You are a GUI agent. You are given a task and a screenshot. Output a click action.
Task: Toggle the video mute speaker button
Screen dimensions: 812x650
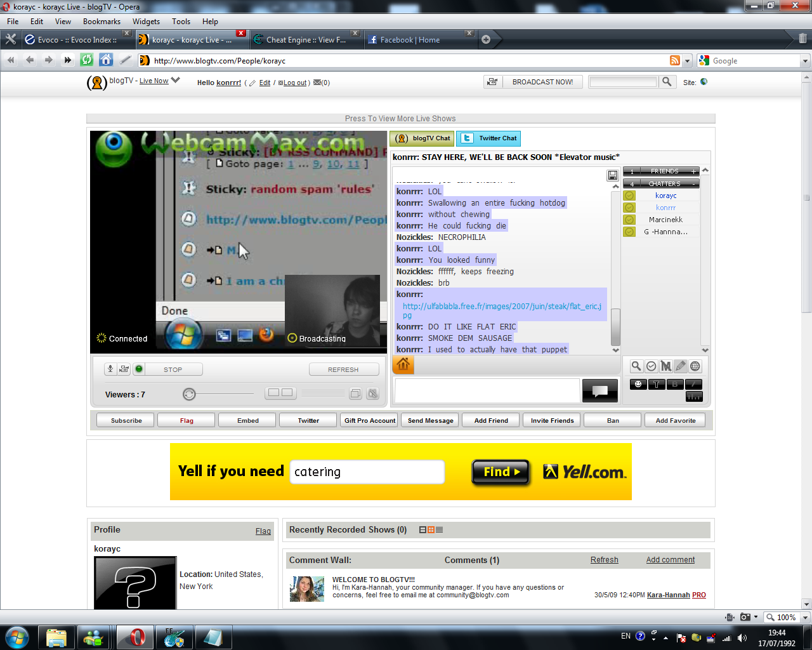coord(373,394)
